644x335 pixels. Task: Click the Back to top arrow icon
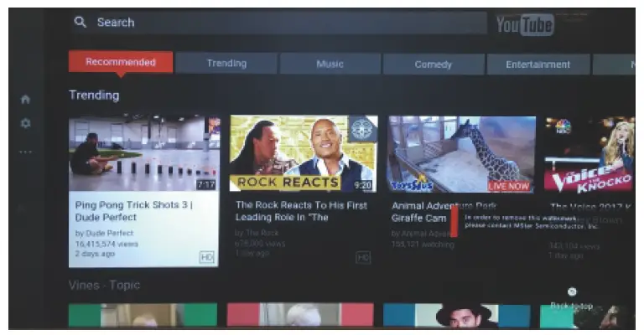[572, 291]
